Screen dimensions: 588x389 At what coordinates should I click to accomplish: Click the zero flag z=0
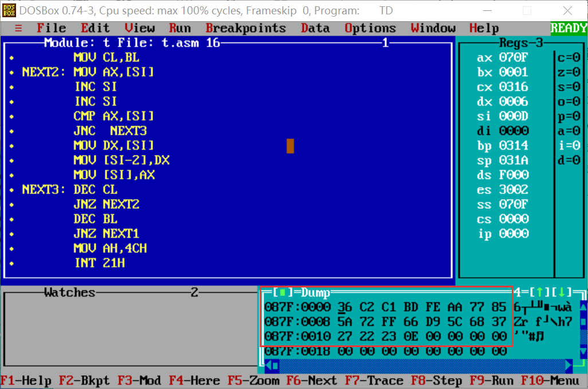coord(569,72)
